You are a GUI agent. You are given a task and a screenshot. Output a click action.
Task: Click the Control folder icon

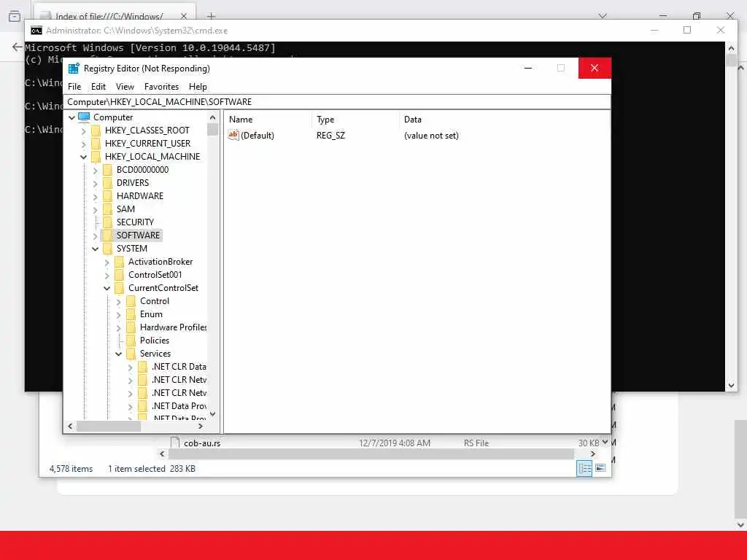tap(131, 301)
